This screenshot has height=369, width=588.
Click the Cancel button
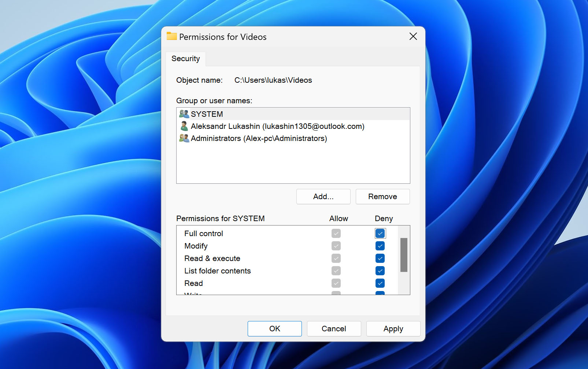pos(334,329)
